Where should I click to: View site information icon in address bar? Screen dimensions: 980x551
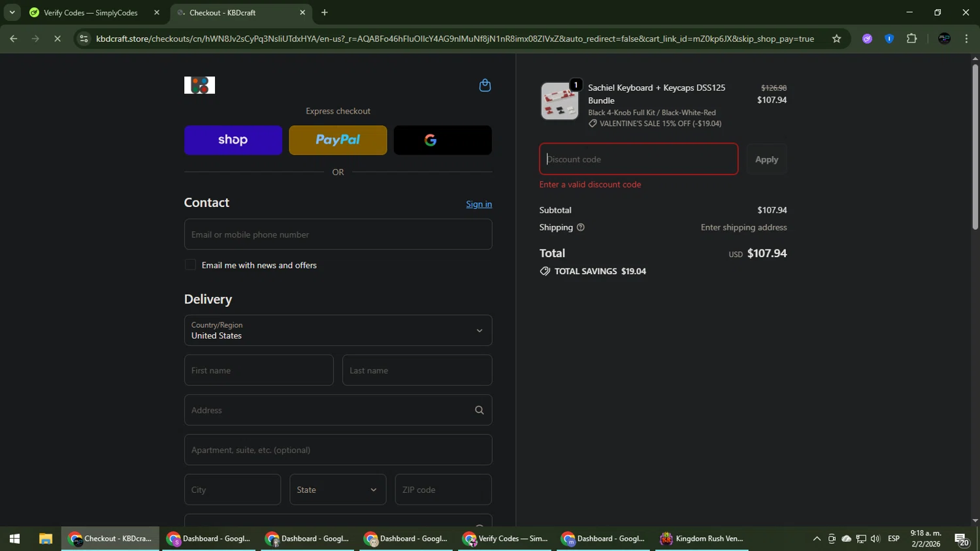tap(84, 39)
